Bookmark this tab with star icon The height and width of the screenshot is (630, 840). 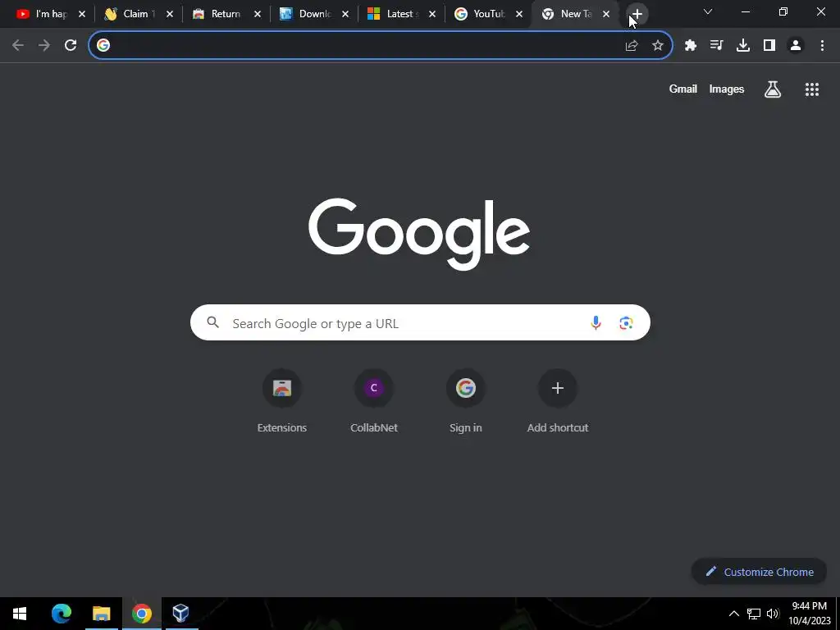[x=658, y=46]
